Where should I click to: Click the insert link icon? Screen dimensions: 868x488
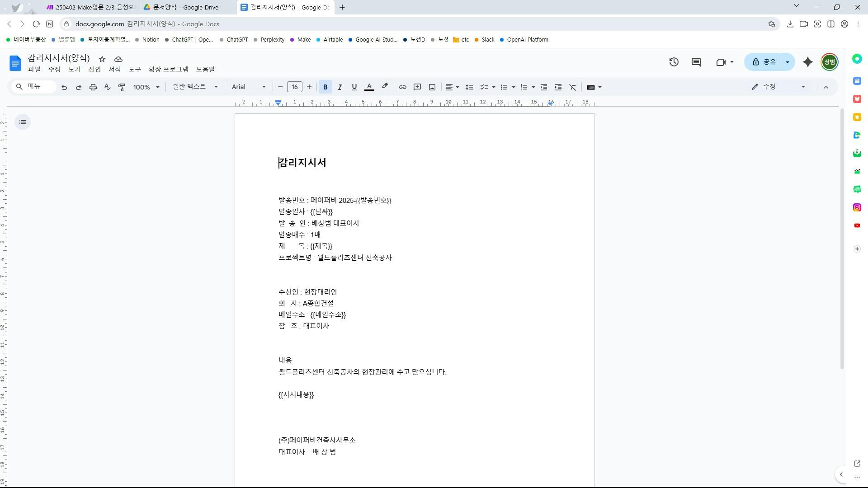pos(402,87)
